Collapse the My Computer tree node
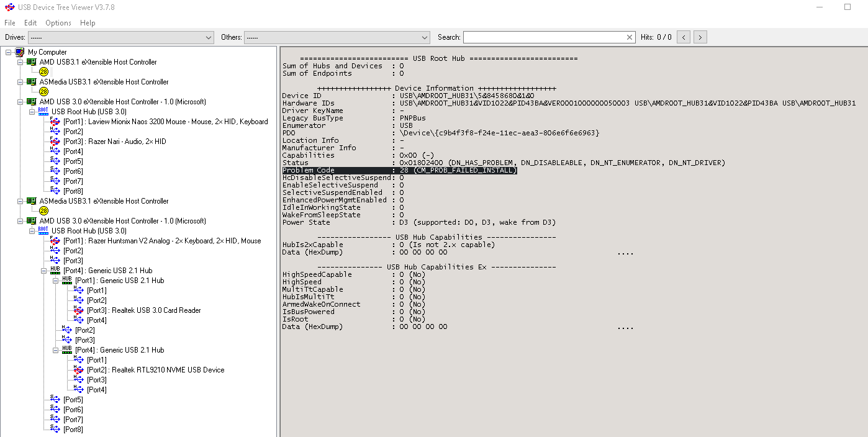 tap(8, 52)
